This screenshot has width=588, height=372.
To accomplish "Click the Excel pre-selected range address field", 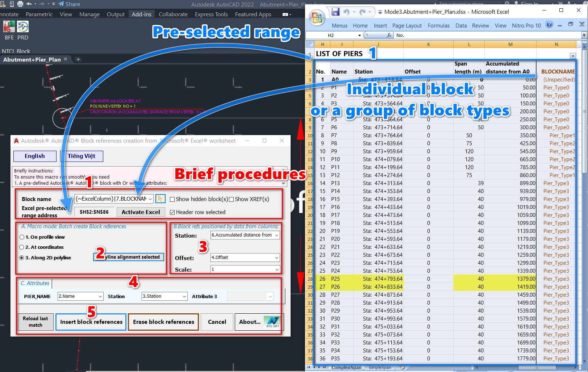I will point(94,212).
